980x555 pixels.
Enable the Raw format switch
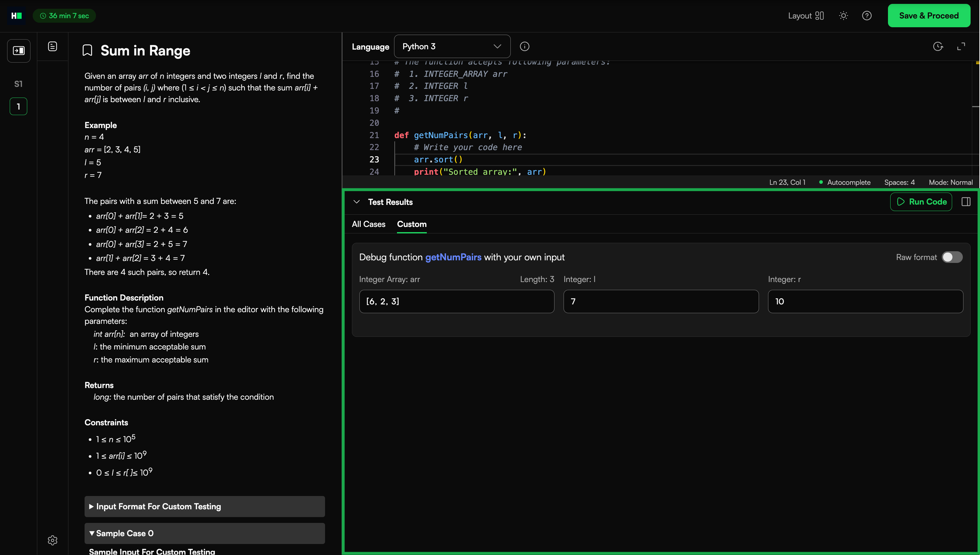(952, 257)
